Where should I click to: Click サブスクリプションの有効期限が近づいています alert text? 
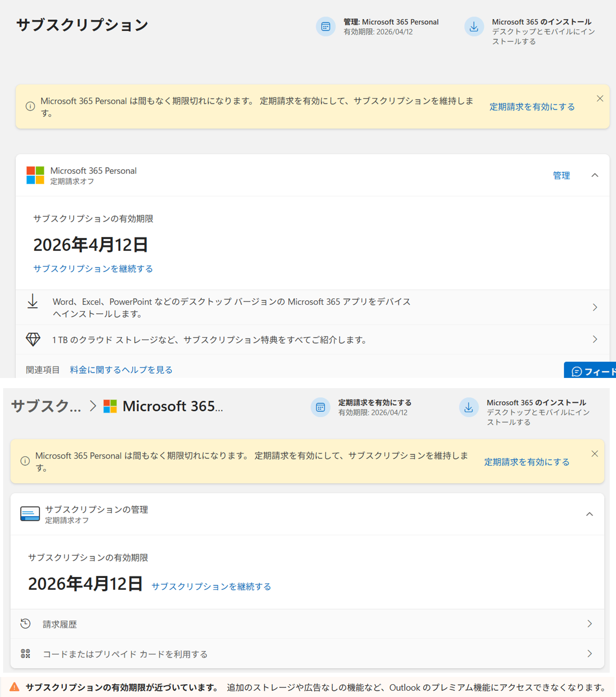click(x=122, y=687)
